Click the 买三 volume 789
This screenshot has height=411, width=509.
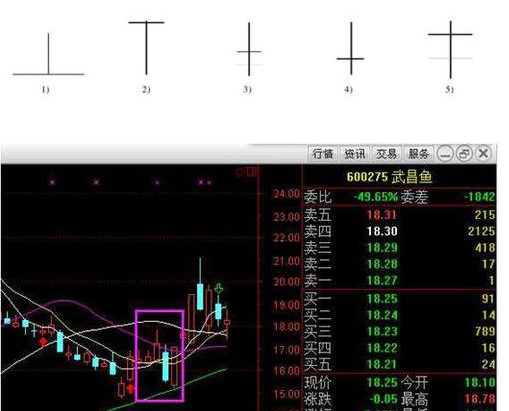point(485,331)
